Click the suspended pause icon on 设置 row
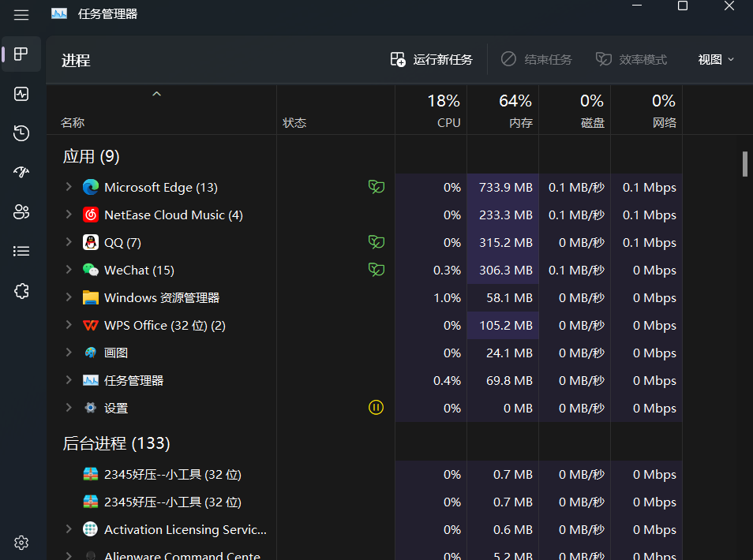 click(376, 408)
